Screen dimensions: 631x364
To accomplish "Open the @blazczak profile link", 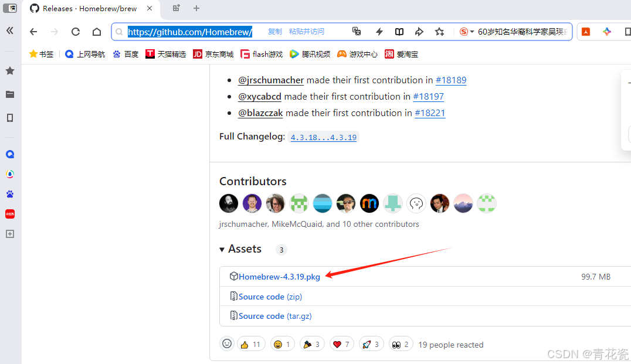I will [260, 113].
